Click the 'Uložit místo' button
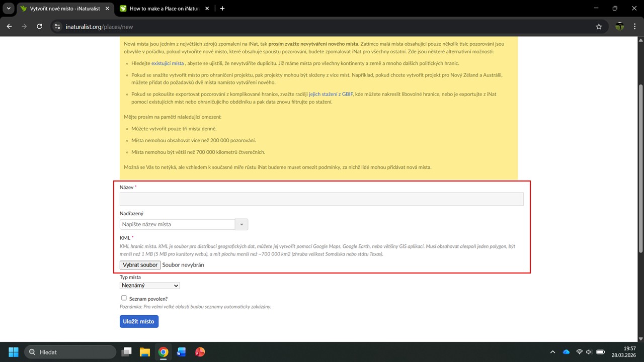This screenshot has height=362, width=644. coord(139,321)
